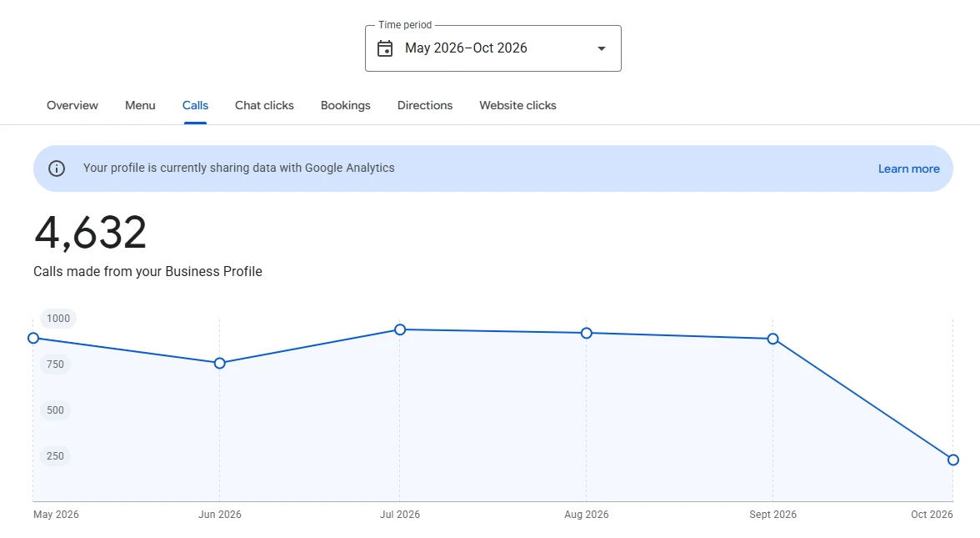Click the Google Analytics sharing message text

238,168
